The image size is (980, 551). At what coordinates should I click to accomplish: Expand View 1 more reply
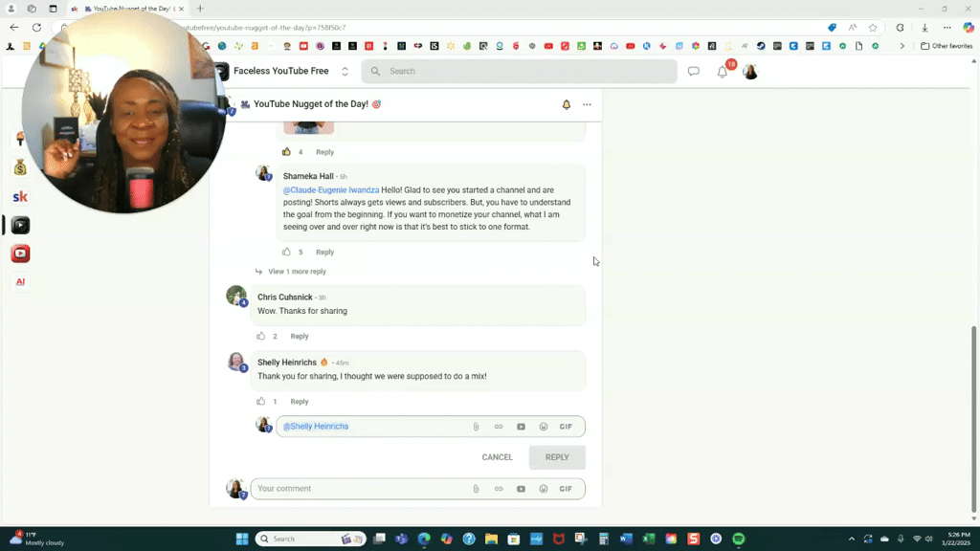pyautogui.click(x=297, y=271)
